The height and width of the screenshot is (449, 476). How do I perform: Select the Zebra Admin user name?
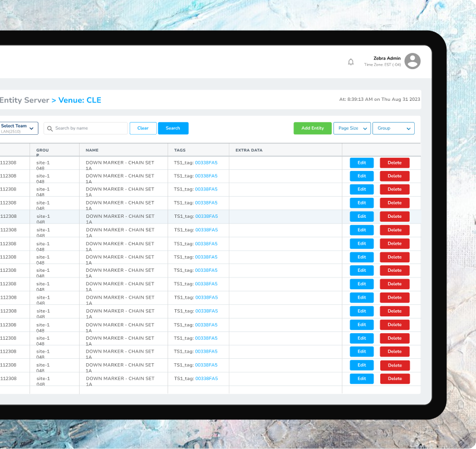click(x=387, y=58)
